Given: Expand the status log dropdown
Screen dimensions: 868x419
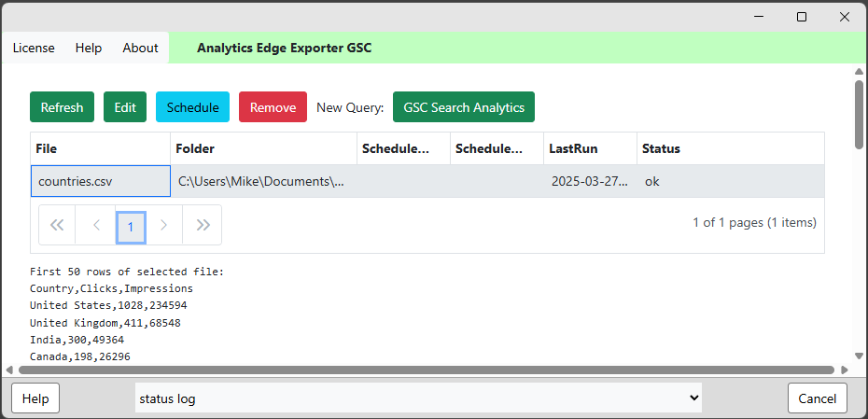Looking at the screenshot, I should [418, 398].
